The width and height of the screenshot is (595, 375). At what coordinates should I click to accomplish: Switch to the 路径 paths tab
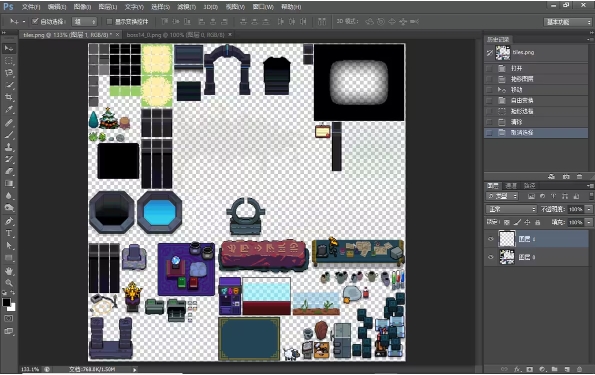(529, 186)
